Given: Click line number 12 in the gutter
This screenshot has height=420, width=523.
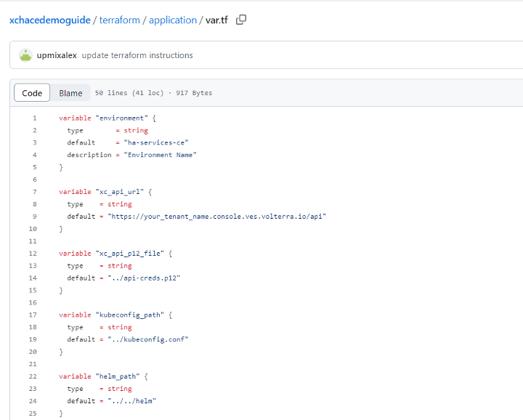Looking at the screenshot, I should click(x=33, y=254).
